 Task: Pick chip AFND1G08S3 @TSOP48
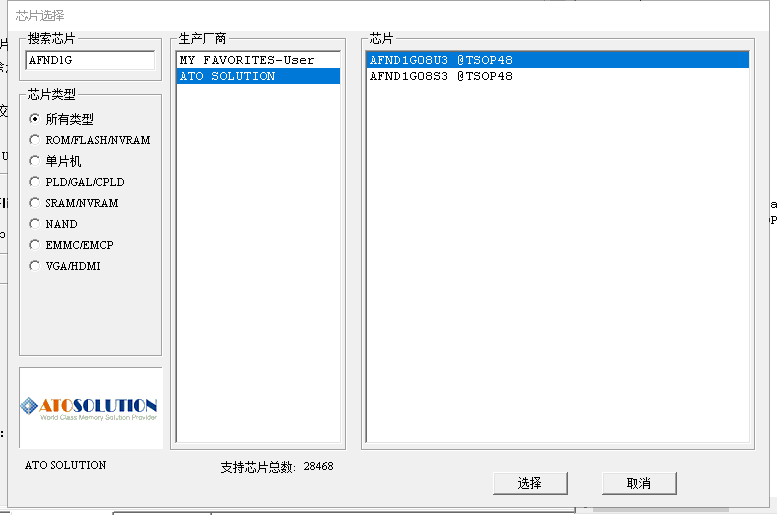441,76
